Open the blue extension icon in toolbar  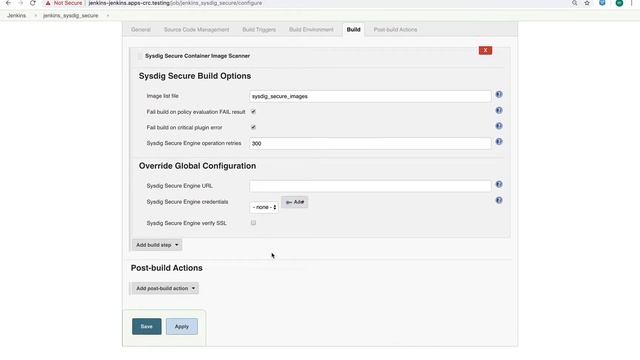602,3
